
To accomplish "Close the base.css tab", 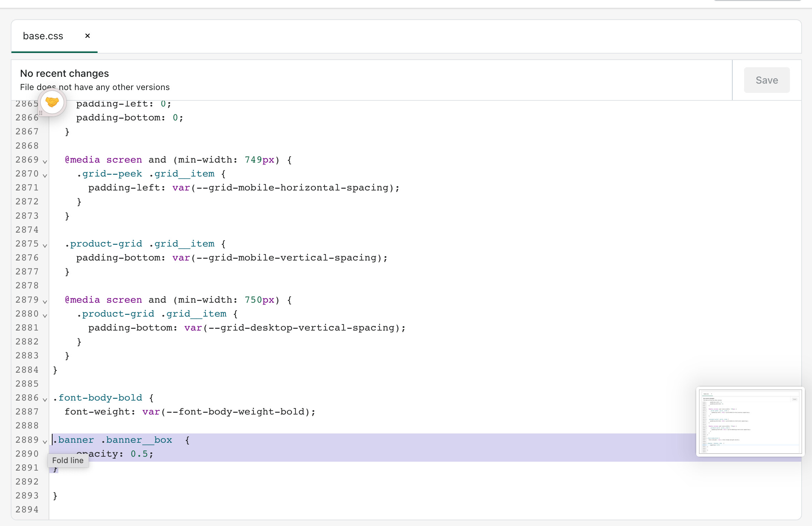I will pyautogui.click(x=88, y=36).
